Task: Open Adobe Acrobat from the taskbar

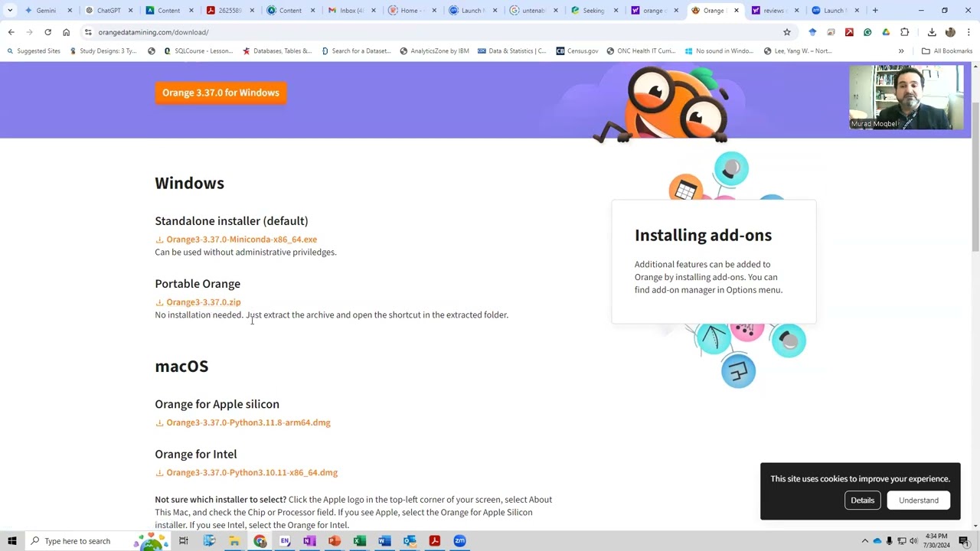Action: coord(434,541)
